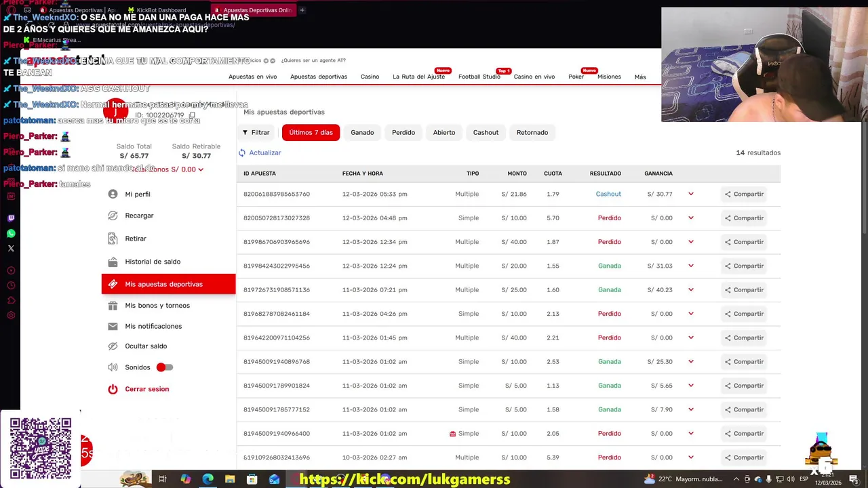Image resolution: width=868 pixels, height=488 pixels.
Task: Copy the account ID 1002206719
Action: (x=192, y=115)
